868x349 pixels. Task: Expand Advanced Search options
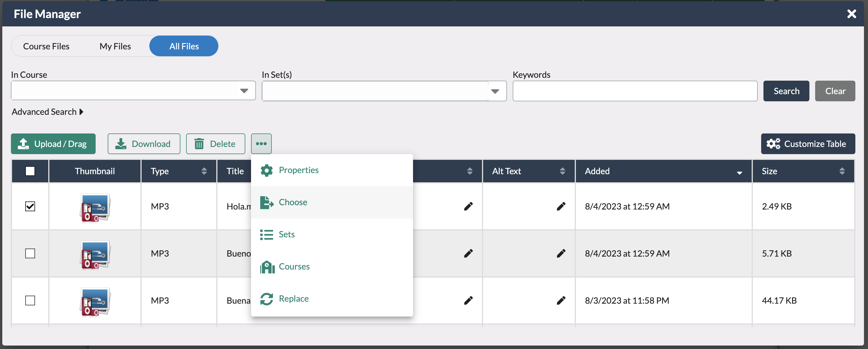tap(47, 112)
